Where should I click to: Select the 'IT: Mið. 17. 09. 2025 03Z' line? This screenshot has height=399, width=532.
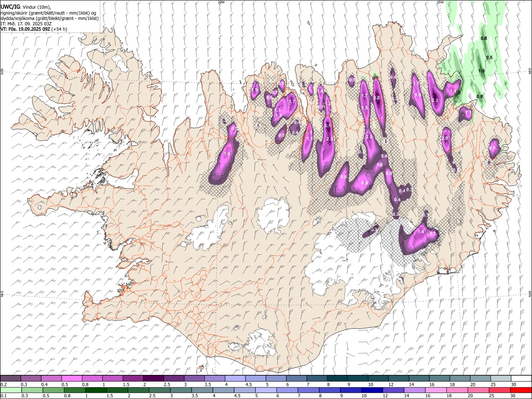click(x=26, y=24)
